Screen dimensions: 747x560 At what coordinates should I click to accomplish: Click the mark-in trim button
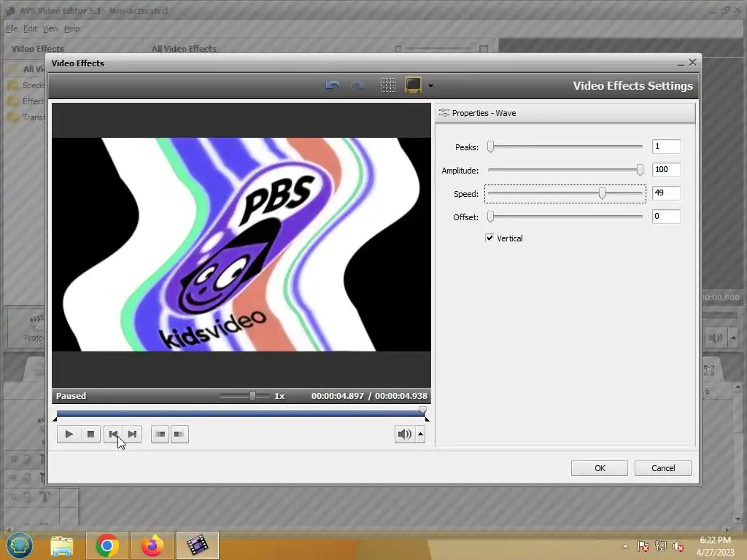coord(160,434)
